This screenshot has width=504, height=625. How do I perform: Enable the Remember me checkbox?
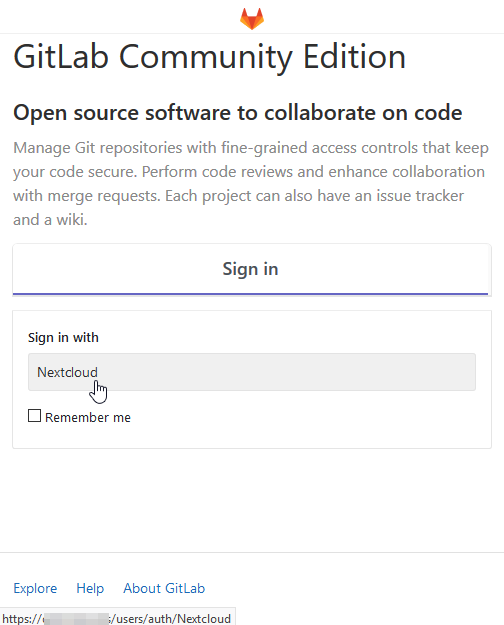click(34, 416)
